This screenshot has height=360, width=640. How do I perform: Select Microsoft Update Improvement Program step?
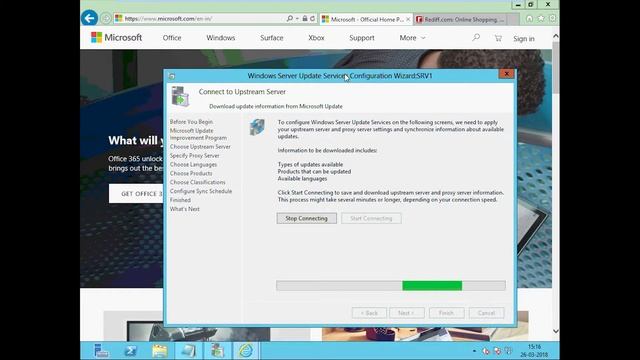(x=198, y=134)
